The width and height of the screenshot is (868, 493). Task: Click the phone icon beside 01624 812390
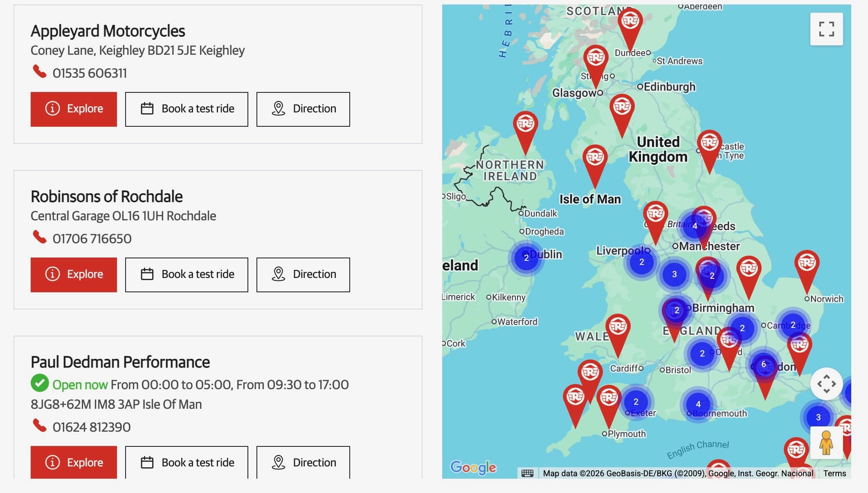click(40, 426)
